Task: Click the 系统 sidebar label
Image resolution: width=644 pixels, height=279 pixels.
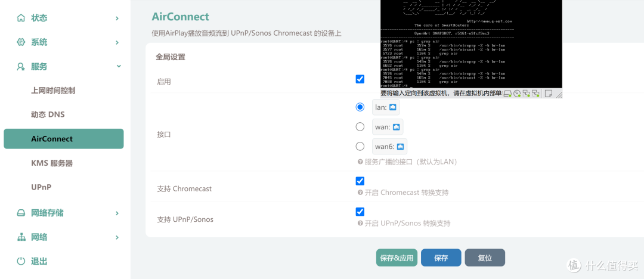Action: point(39,42)
